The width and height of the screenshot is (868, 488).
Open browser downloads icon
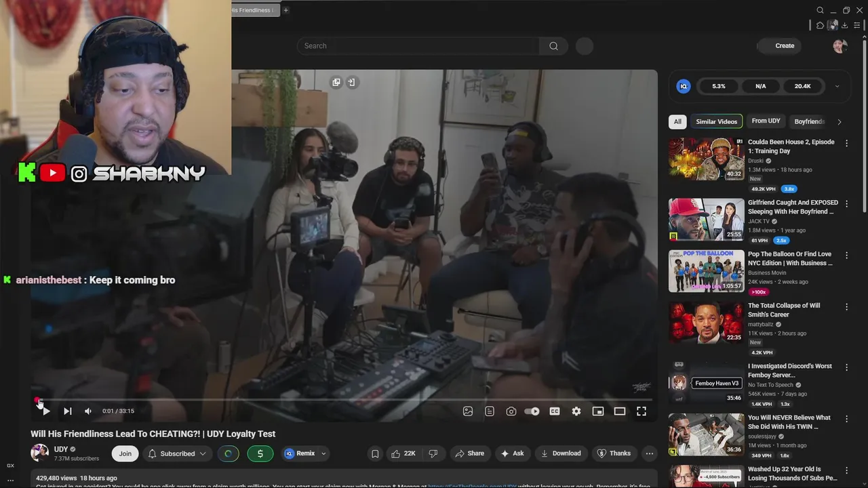click(x=845, y=25)
